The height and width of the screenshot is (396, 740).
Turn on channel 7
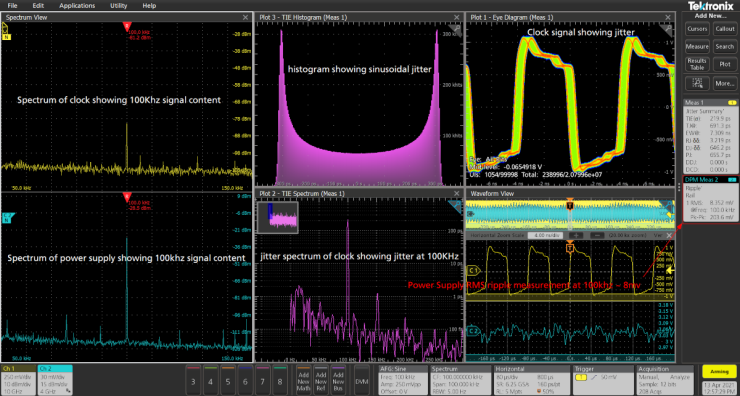coord(263,380)
